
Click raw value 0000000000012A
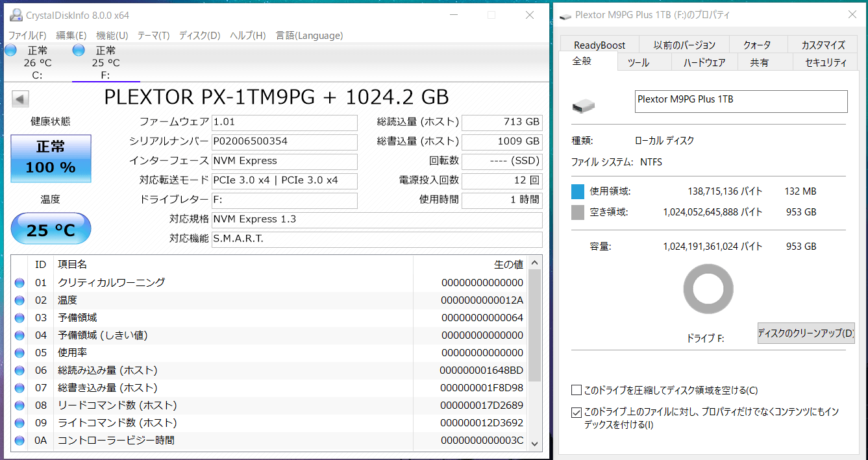[x=482, y=300]
